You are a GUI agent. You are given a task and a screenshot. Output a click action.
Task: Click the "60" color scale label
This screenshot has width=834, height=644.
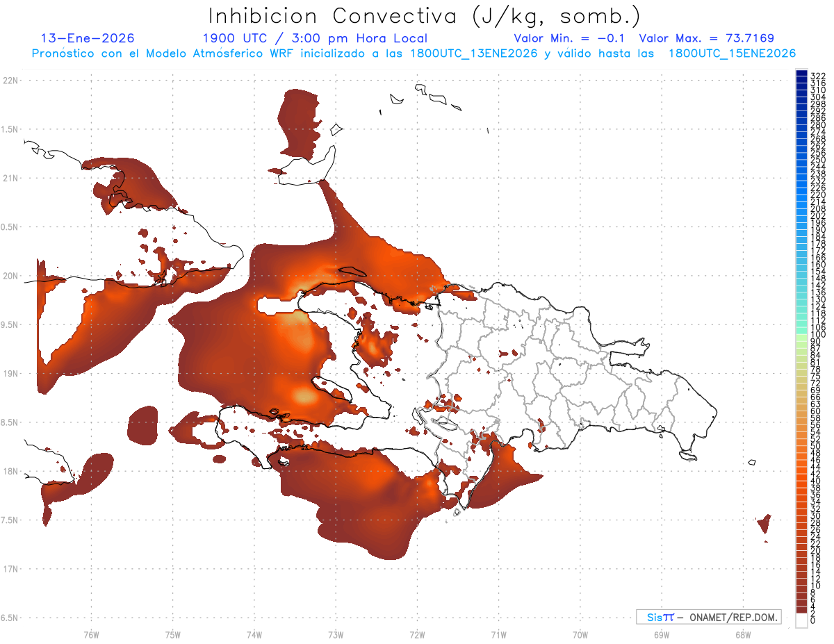click(x=816, y=411)
